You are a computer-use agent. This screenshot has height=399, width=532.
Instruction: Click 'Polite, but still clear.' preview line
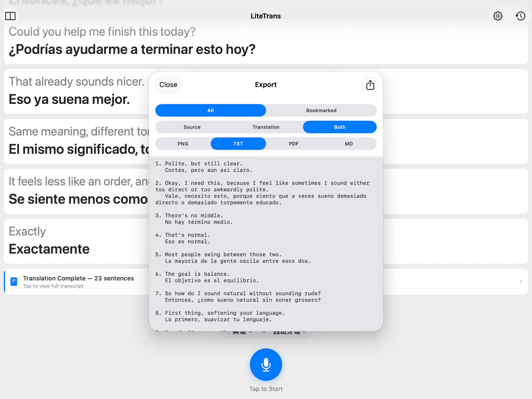tap(204, 164)
